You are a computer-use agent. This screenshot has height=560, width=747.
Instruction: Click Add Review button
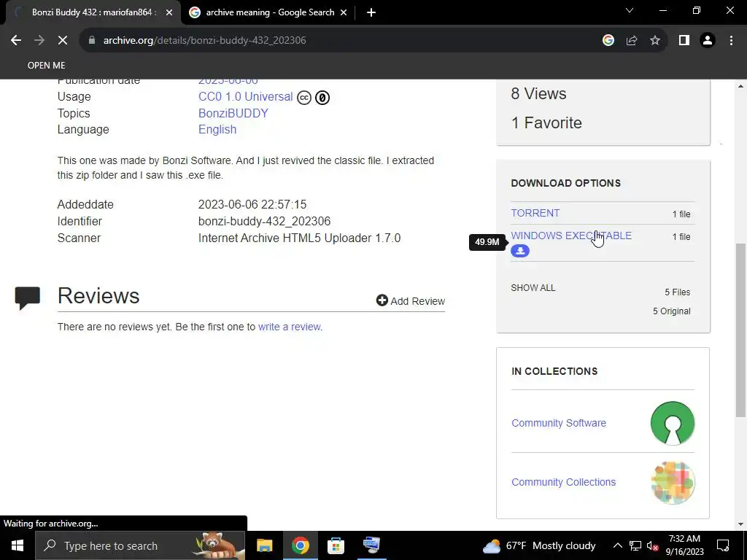click(x=410, y=301)
